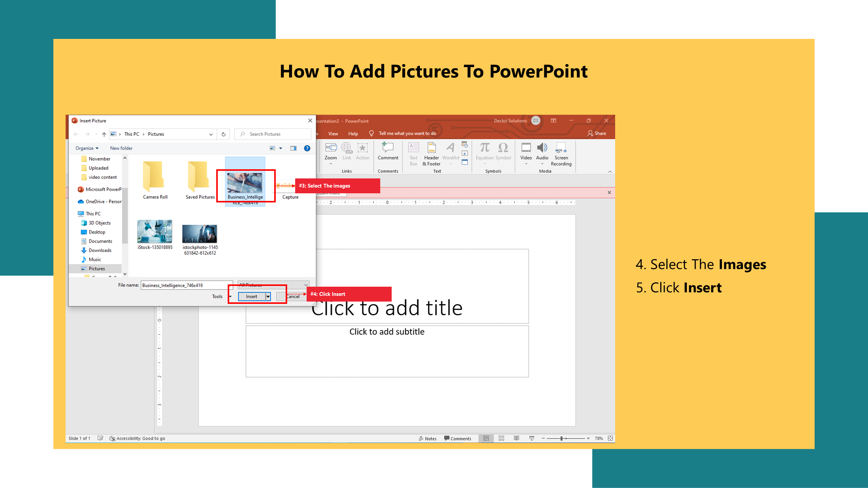
Task: Zoom in with the plus button
Action: [x=588, y=438]
